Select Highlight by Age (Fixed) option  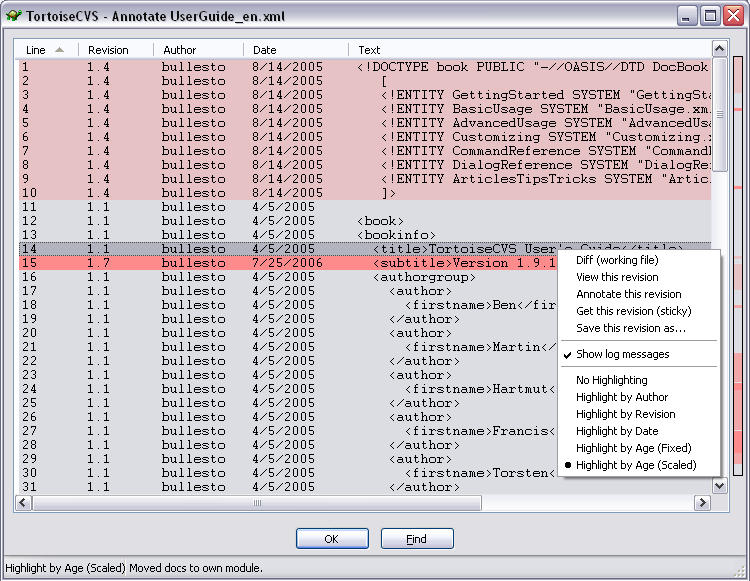coord(639,448)
